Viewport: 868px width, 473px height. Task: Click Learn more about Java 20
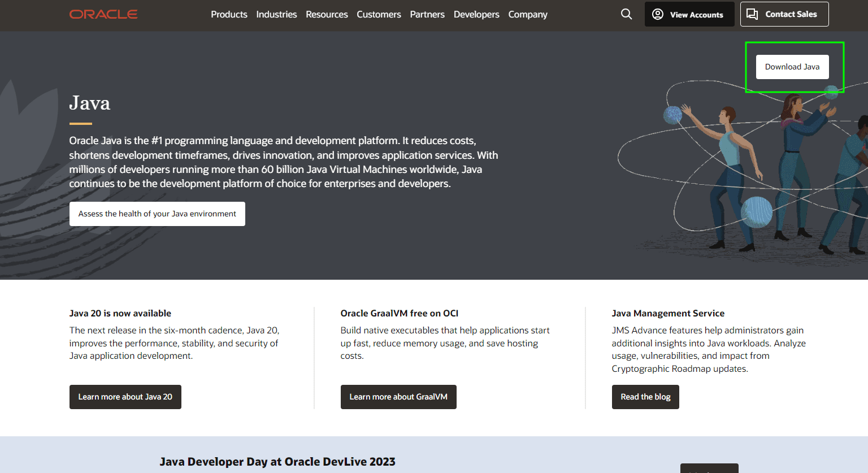tap(125, 397)
